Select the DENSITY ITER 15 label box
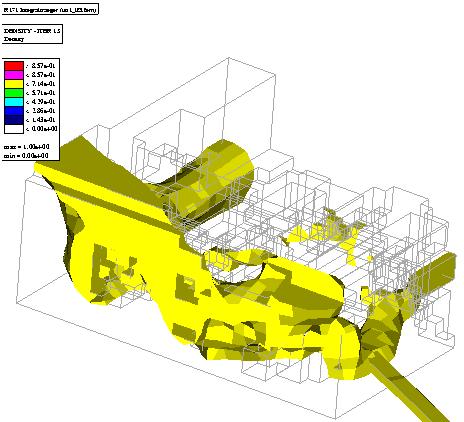Image resolution: width=464 pixels, height=422 pixels. pyautogui.click(x=32, y=34)
